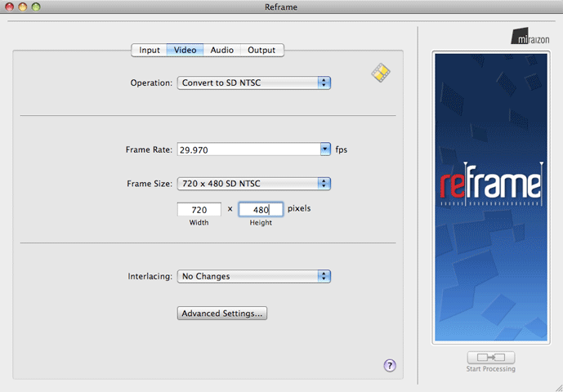Minimize the Reframe window

point(23,7)
